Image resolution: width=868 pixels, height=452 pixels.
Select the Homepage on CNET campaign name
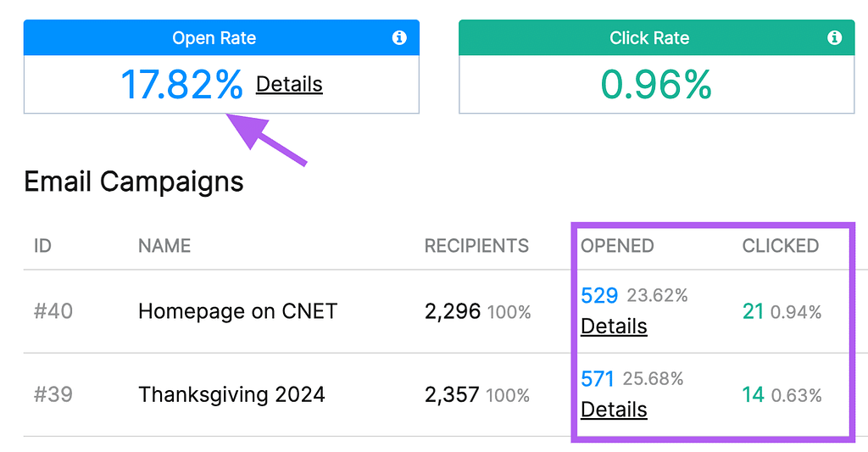(237, 311)
